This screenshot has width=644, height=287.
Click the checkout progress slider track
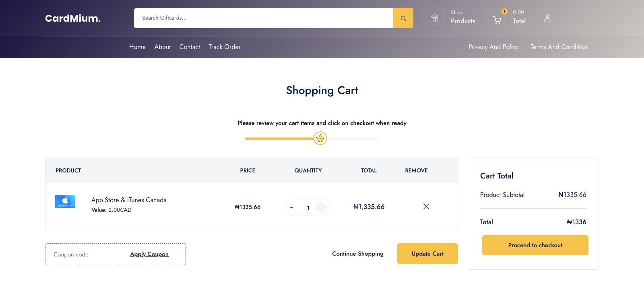pos(354,138)
